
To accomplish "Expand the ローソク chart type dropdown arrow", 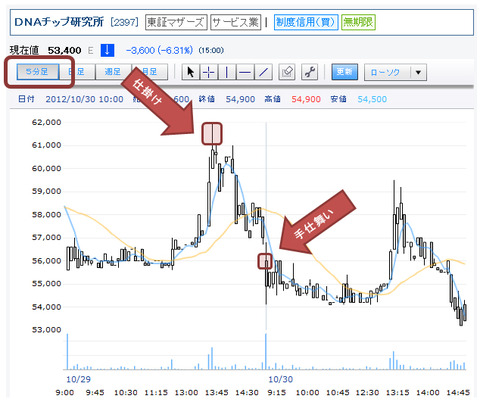I will point(418,72).
